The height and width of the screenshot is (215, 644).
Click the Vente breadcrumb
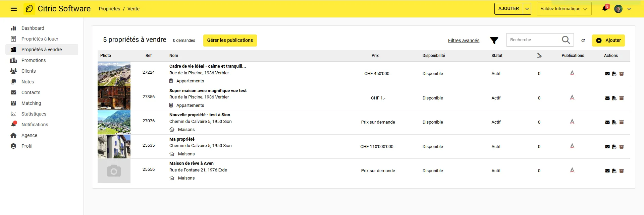pos(133,9)
